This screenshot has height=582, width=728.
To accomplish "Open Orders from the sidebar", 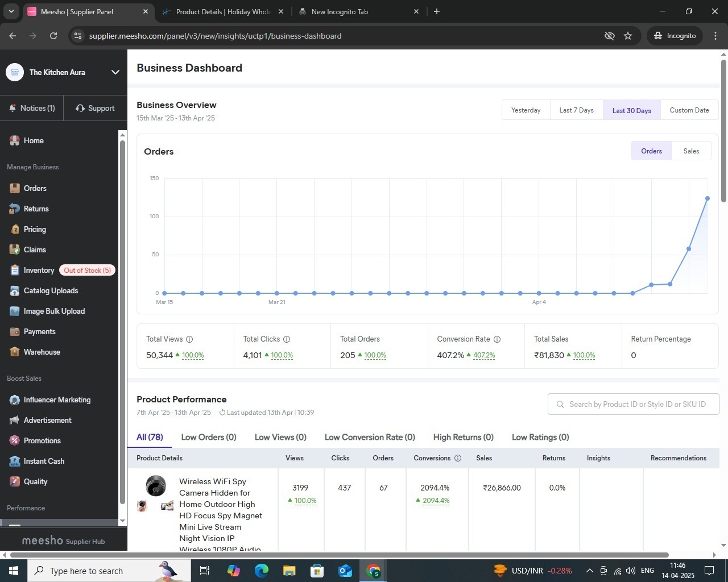I will 35,188.
